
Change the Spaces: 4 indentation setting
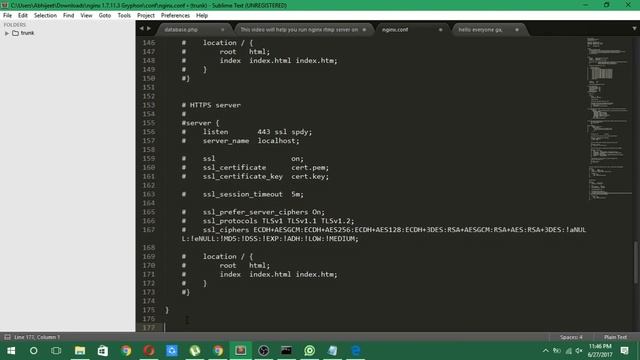571,337
